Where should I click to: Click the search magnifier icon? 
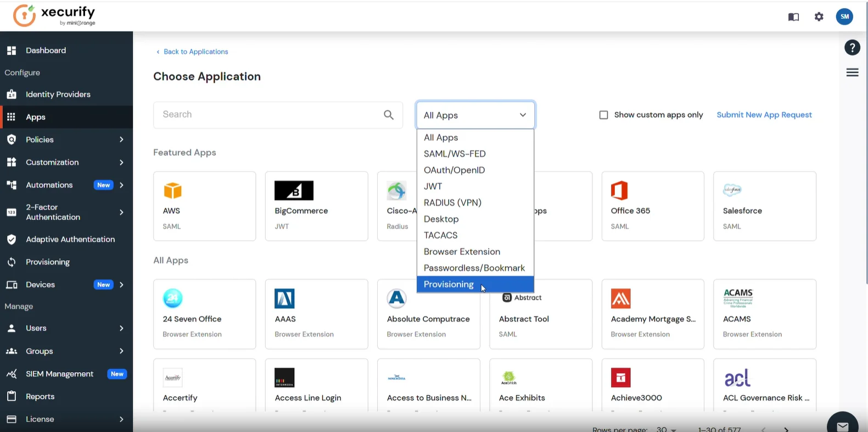(389, 115)
